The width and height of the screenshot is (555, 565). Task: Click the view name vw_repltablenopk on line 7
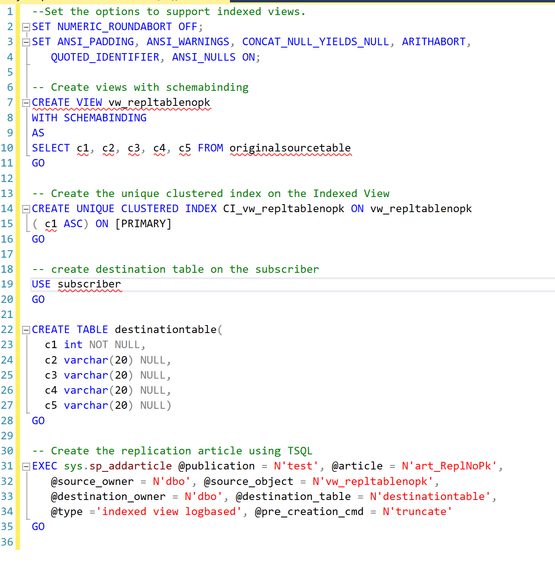[x=159, y=103]
